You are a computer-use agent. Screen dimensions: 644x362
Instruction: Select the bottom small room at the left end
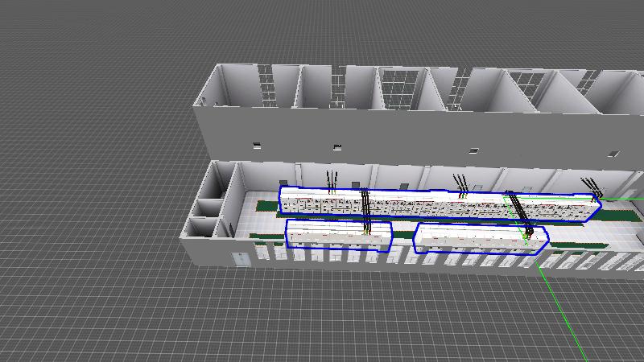(x=201, y=228)
